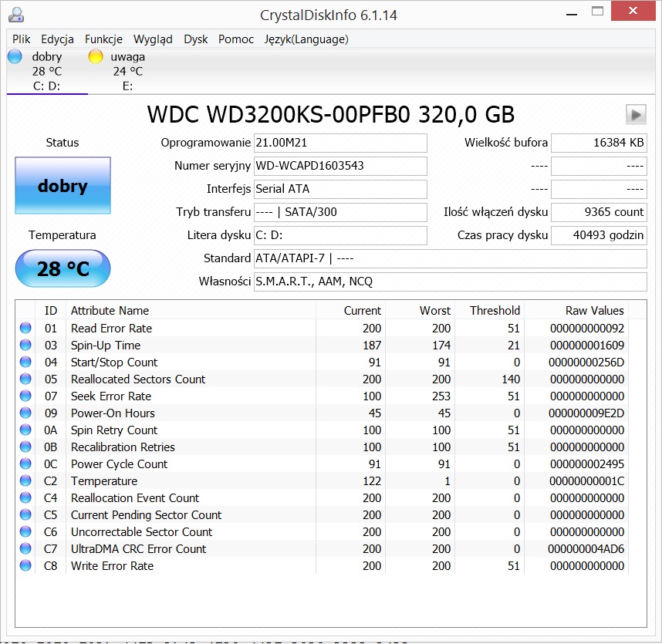Open the Pomoc menu

(235, 39)
